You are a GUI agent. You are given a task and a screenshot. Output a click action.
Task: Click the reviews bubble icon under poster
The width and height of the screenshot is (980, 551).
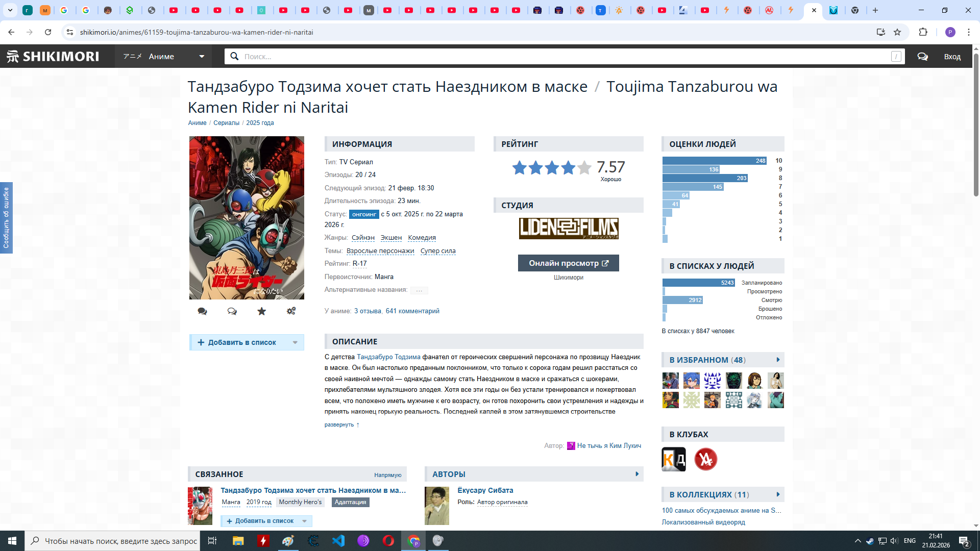(202, 311)
